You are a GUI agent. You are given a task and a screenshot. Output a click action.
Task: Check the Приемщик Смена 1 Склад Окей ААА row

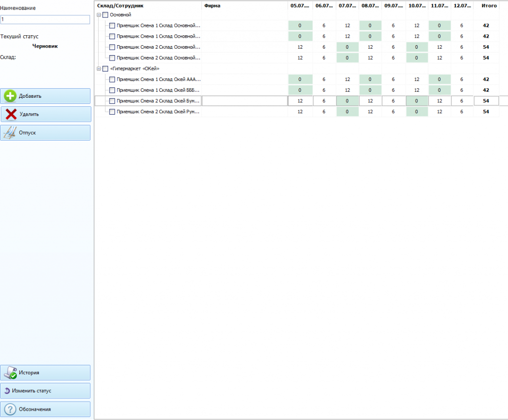tap(112, 79)
